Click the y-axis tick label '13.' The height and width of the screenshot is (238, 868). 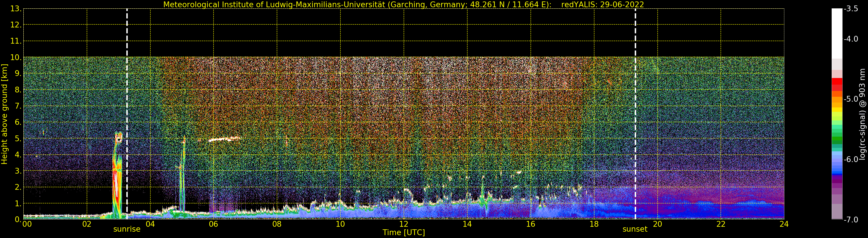16,9
